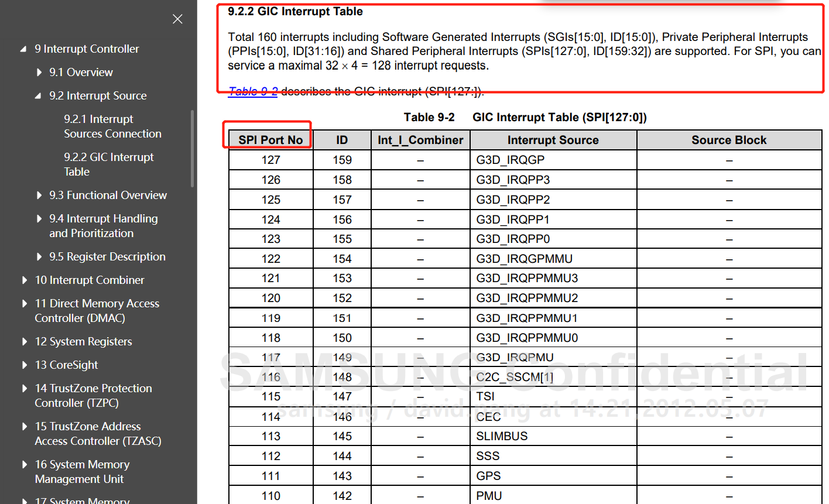Open the 9.2.2 GIC Interrupt Table bookmark
Viewport: 829px width, 504px height.
point(108,164)
